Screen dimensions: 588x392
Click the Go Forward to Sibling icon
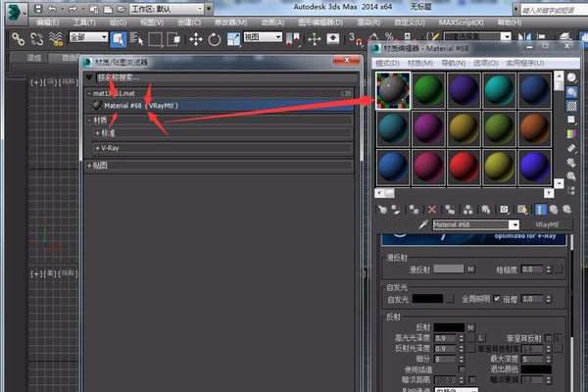(567, 210)
